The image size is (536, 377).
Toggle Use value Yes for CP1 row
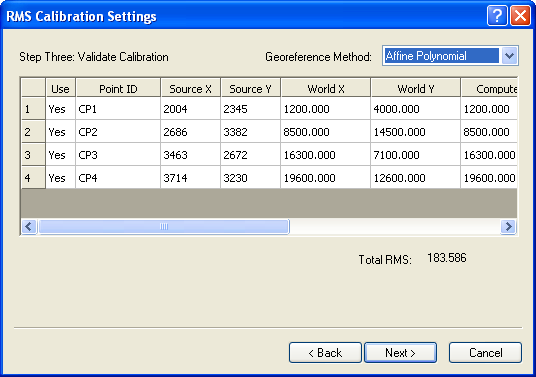[x=61, y=109]
